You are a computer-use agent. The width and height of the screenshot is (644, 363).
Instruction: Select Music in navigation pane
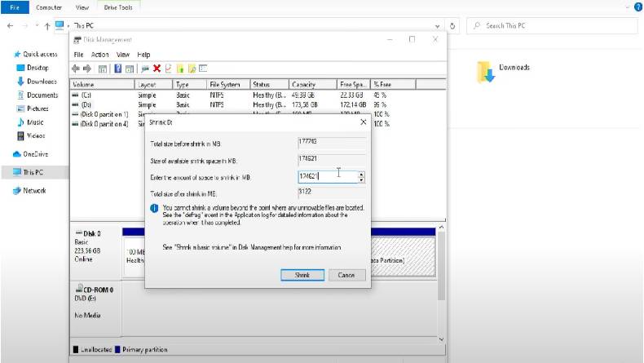pos(30,122)
